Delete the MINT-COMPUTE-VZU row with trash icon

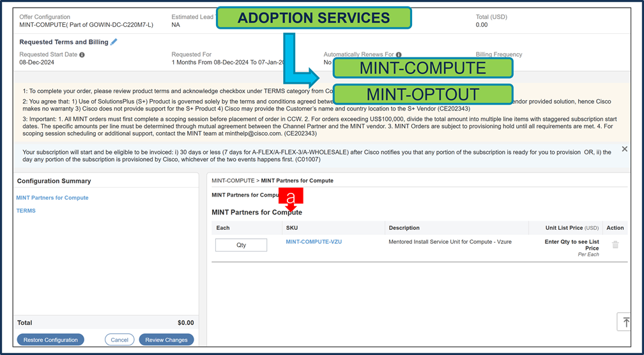[615, 245]
